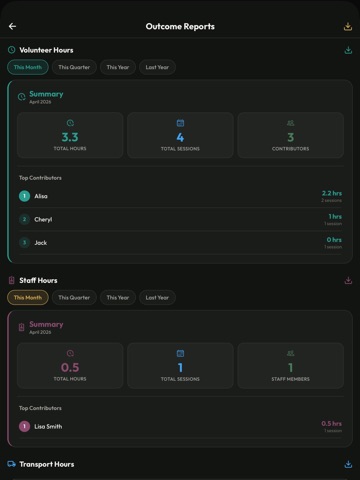Click the staff Summary heading text
The width and height of the screenshot is (360, 480).
tap(46, 325)
